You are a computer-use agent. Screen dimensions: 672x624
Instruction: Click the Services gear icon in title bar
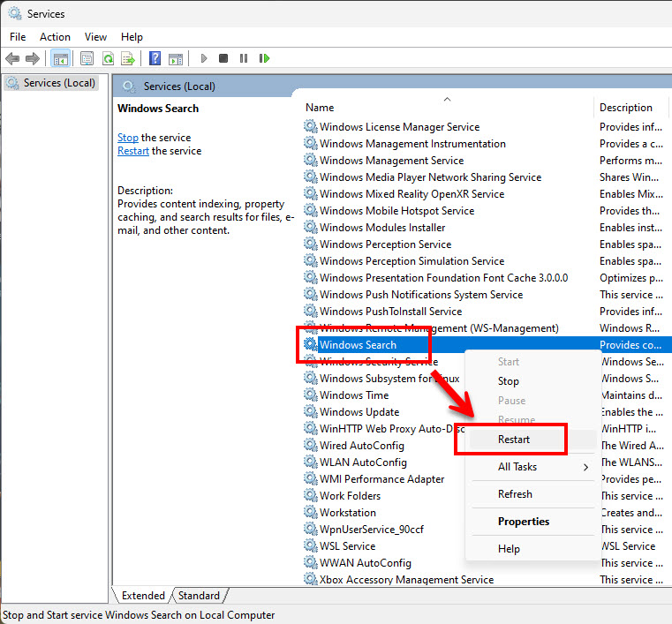pos(15,14)
